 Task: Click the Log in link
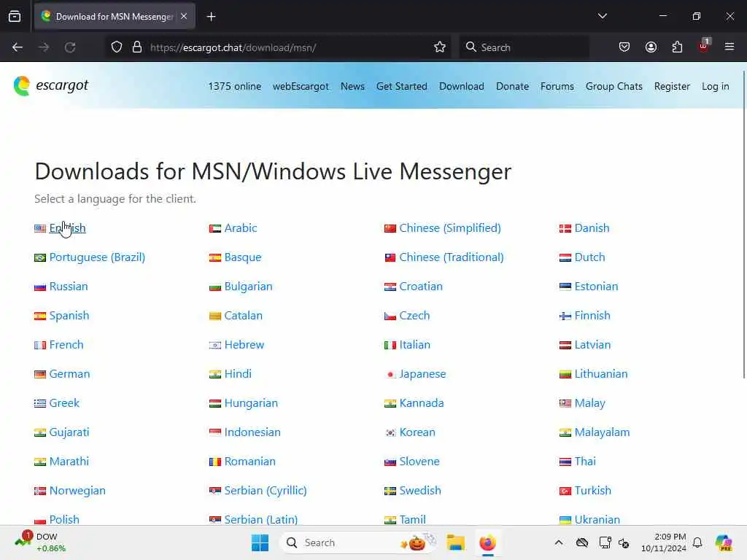coord(715,86)
